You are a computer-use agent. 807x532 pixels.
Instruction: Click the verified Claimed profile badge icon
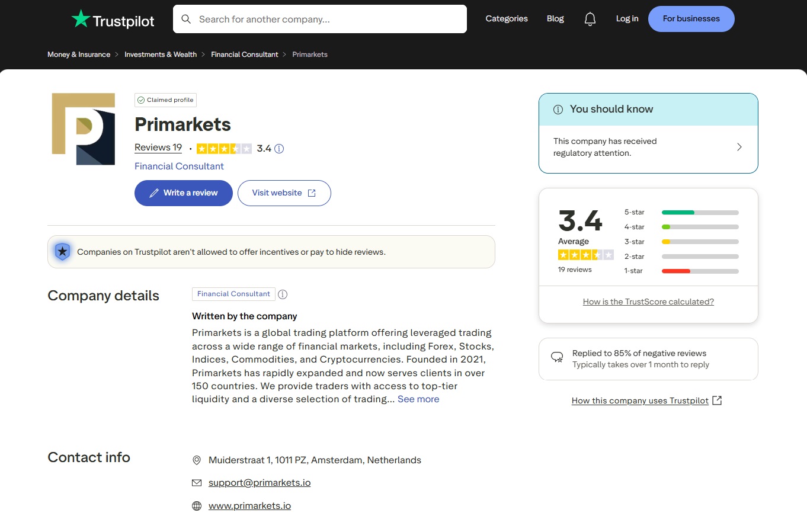[141, 100]
